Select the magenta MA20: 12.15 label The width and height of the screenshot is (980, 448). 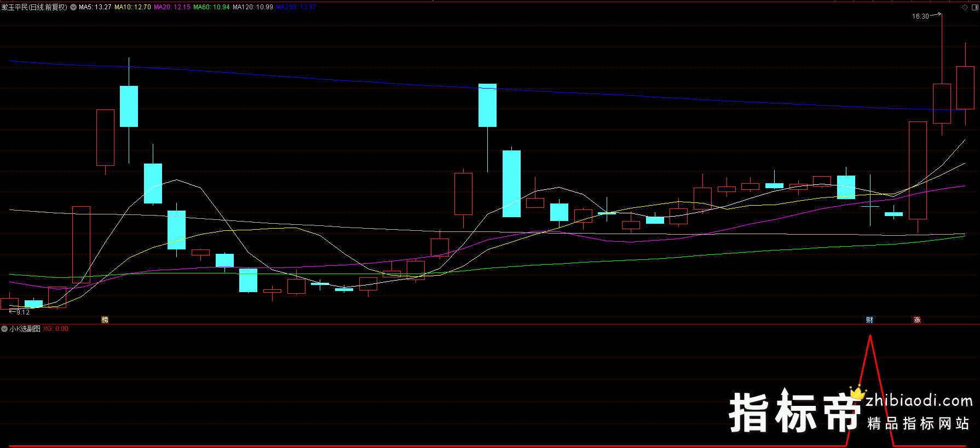pyautogui.click(x=172, y=7)
